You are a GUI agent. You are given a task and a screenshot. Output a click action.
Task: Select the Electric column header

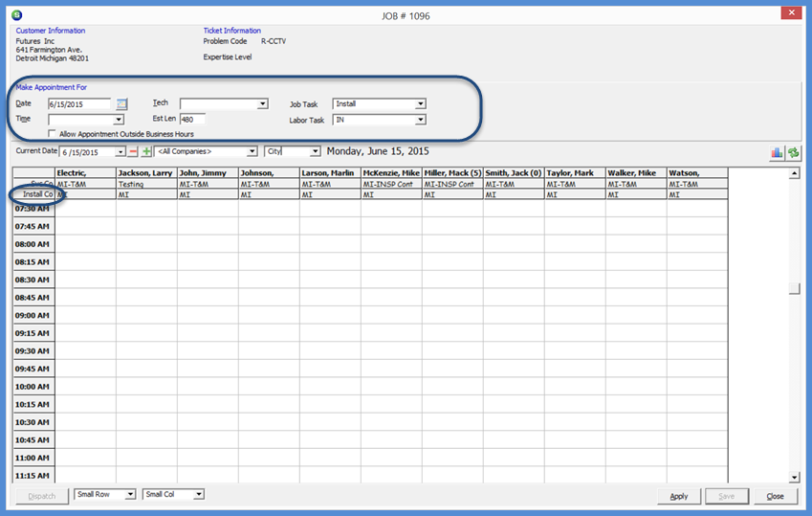tap(85, 172)
